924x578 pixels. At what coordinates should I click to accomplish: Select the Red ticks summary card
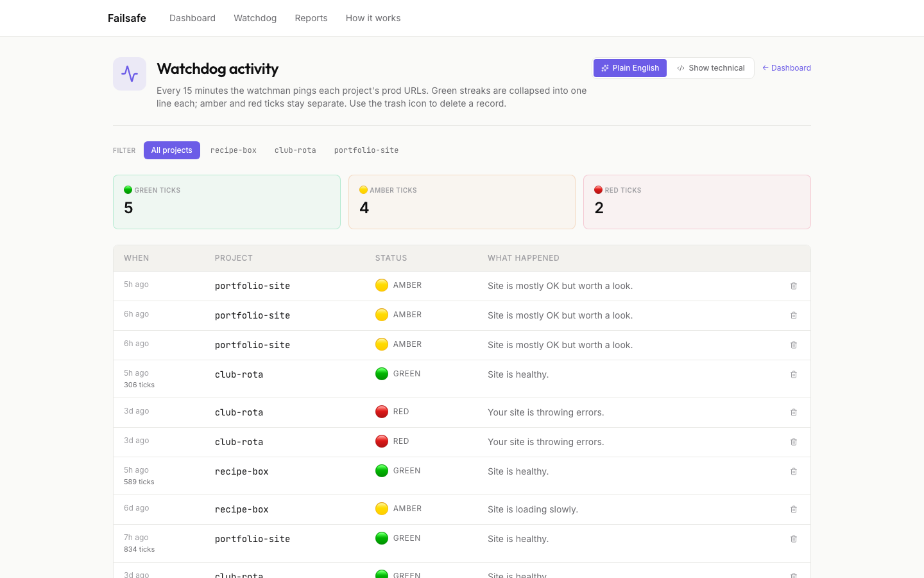point(697,202)
